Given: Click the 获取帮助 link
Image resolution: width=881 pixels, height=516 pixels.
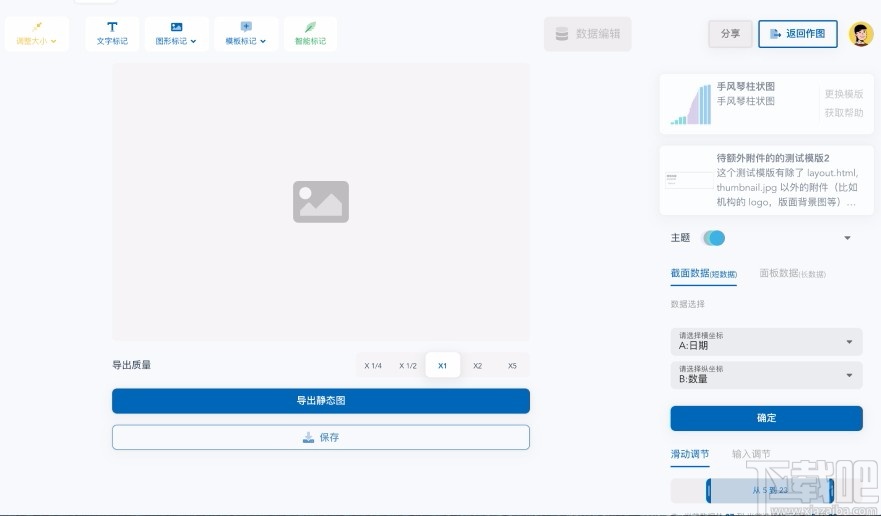Looking at the screenshot, I should point(843,112).
